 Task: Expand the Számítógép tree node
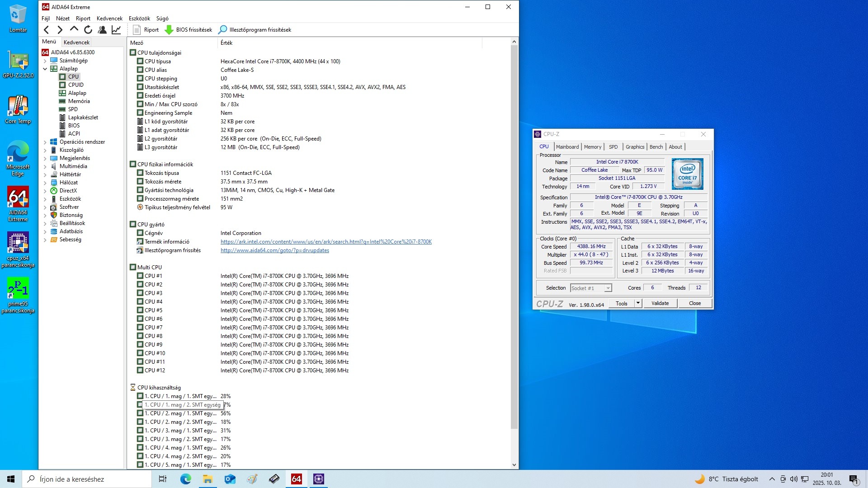45,61
